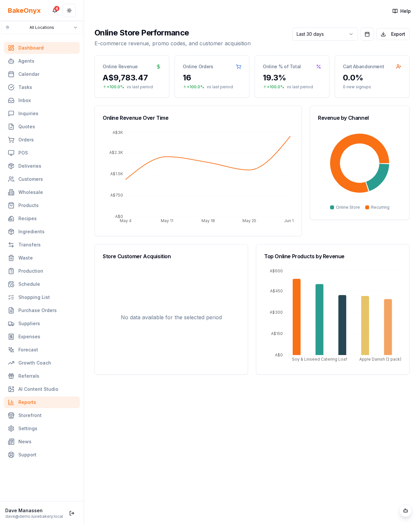Click the BakeOnyx logo
This screenshot has height=525, width=420.
24,10
